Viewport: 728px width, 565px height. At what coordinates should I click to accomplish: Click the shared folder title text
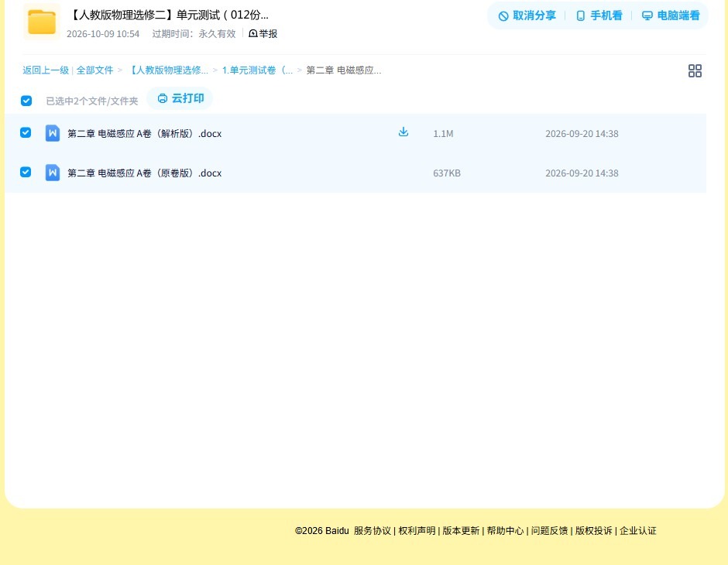pos(168,15)
